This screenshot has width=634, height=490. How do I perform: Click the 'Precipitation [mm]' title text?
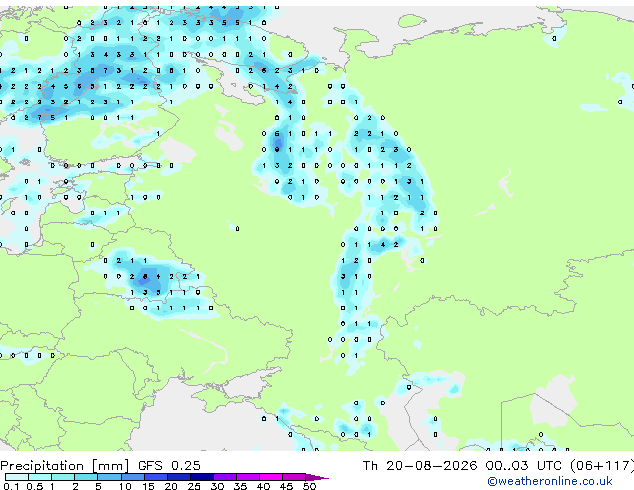click(x=65, y=466)
